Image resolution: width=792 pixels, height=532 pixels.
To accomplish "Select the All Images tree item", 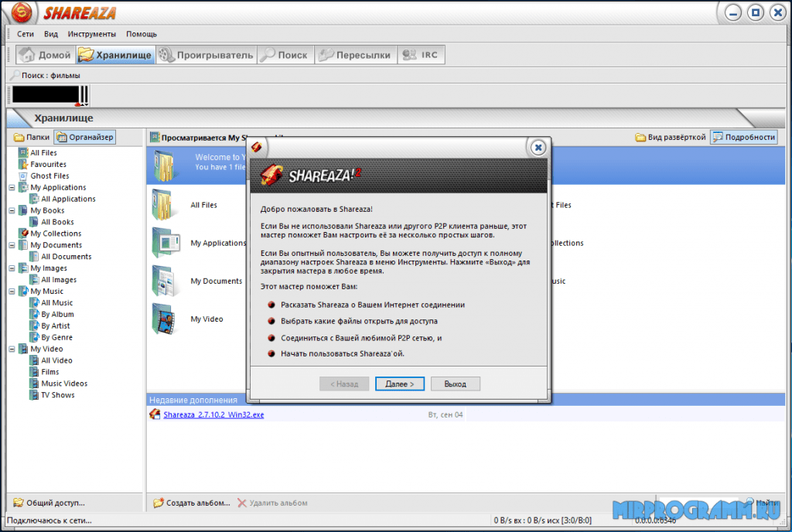I will pyautogui.click(x=53, y=280).
